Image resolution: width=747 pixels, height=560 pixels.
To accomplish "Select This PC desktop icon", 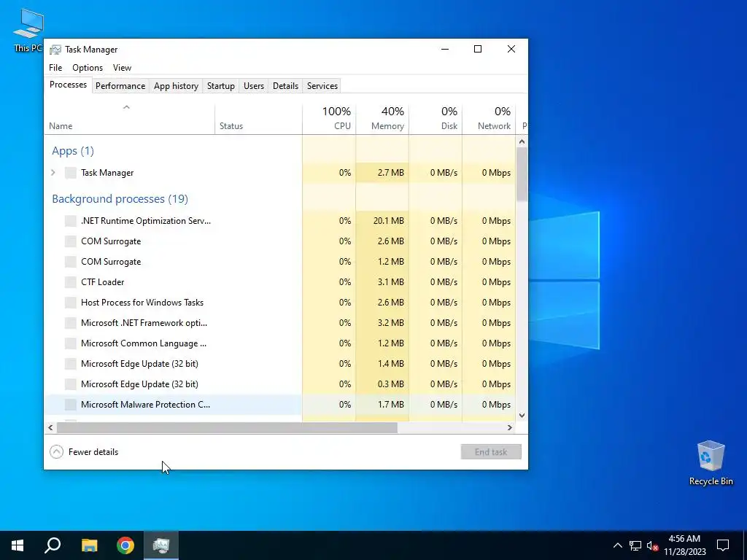I will pos(28,31).
